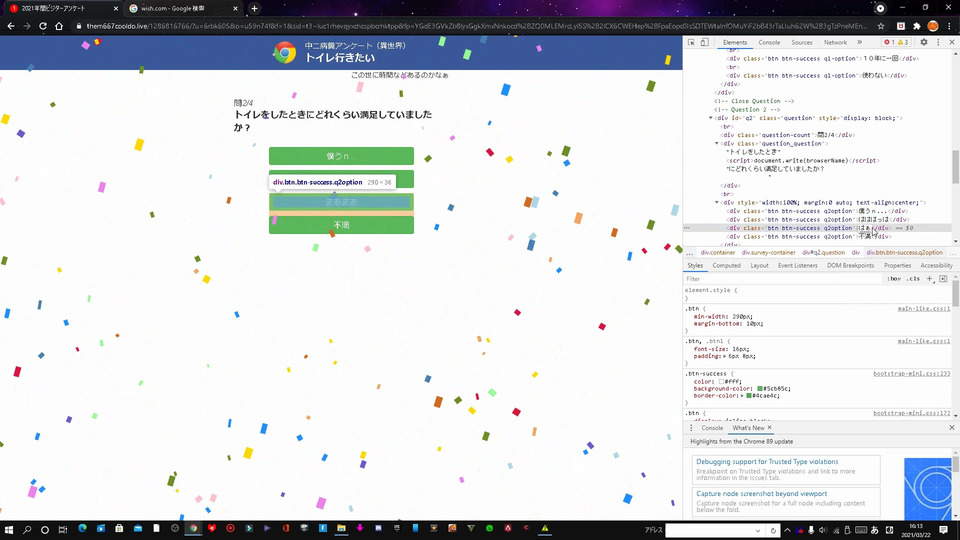Click the #fff color swatch
Viewport: 960px width, 540px height.
click(722, 381)
